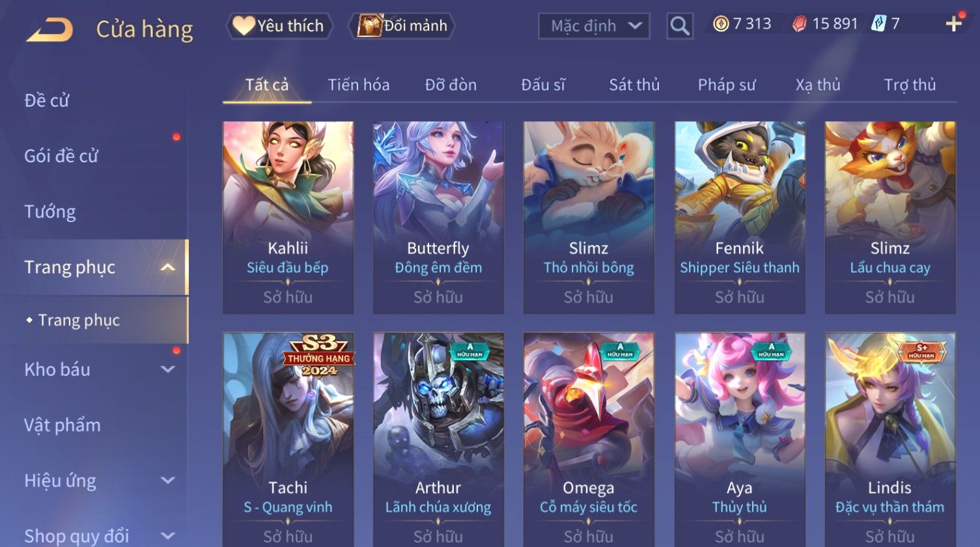This screenshot has height=547, width=980.
Task: Collapse the Trang phục sidebar section
Action: pyautogui.click(x=167, y=268)
